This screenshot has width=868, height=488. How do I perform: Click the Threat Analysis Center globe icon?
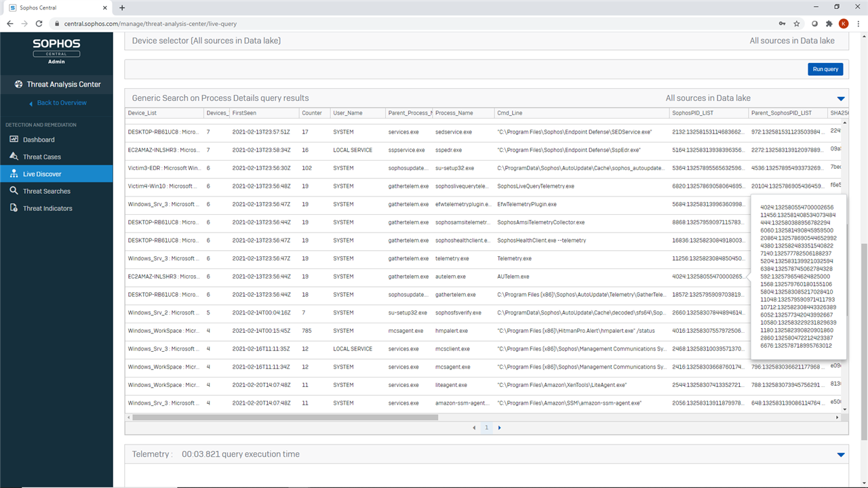coord(18,85)
